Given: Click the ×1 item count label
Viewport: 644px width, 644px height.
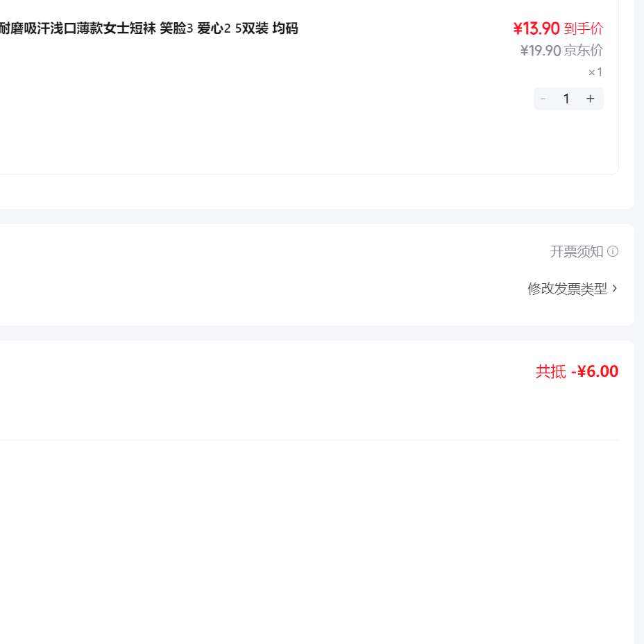Looking at the screenshot, I should pos(595,72).
